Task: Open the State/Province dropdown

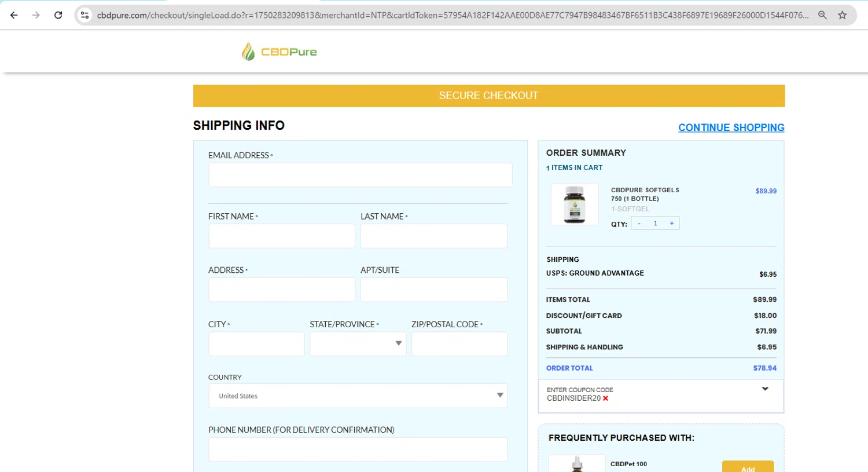Action: tap(358, 344)
